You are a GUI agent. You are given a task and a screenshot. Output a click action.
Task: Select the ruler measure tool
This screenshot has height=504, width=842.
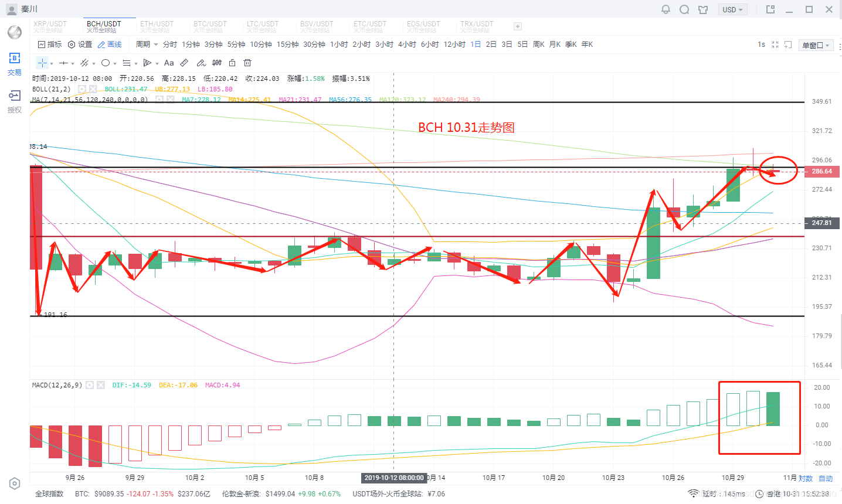tap(184, 63)
